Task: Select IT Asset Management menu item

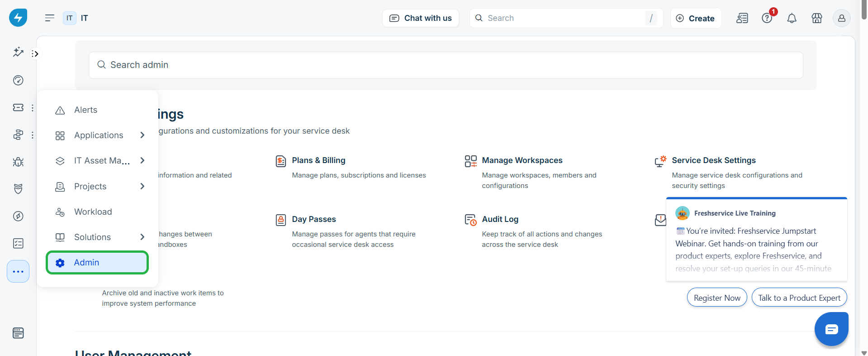Action: [x=97, y=161]
